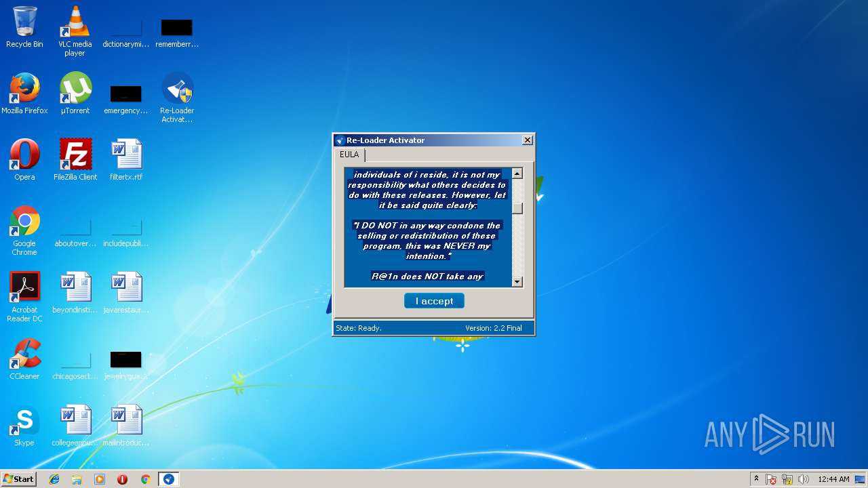
Task: Select the collegeepou... Word document icon
Action: [75, 426]
